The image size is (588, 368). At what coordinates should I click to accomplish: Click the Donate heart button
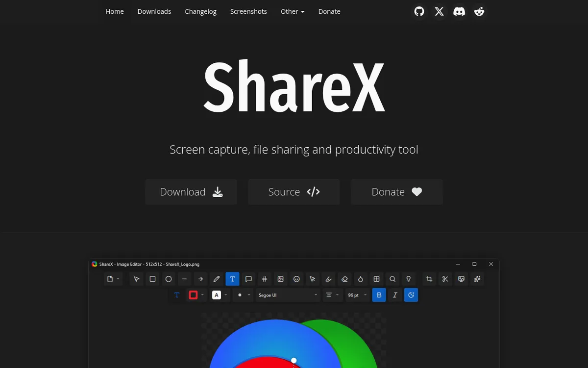(397, 192)
